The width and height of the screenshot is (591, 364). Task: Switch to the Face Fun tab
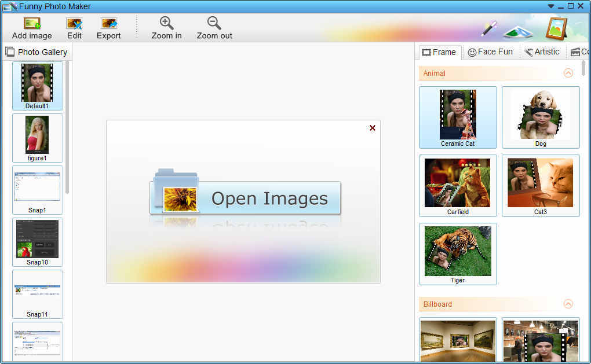[490, 52]
